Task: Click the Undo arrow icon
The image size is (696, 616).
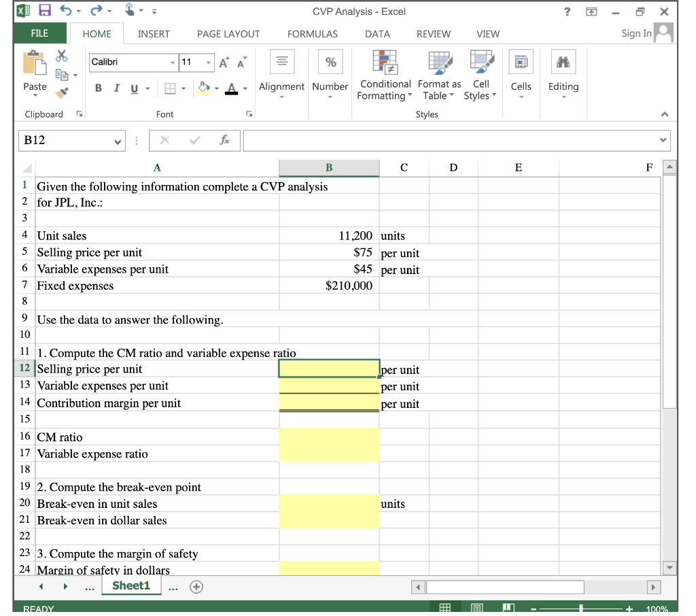Action: pos(66,10)
